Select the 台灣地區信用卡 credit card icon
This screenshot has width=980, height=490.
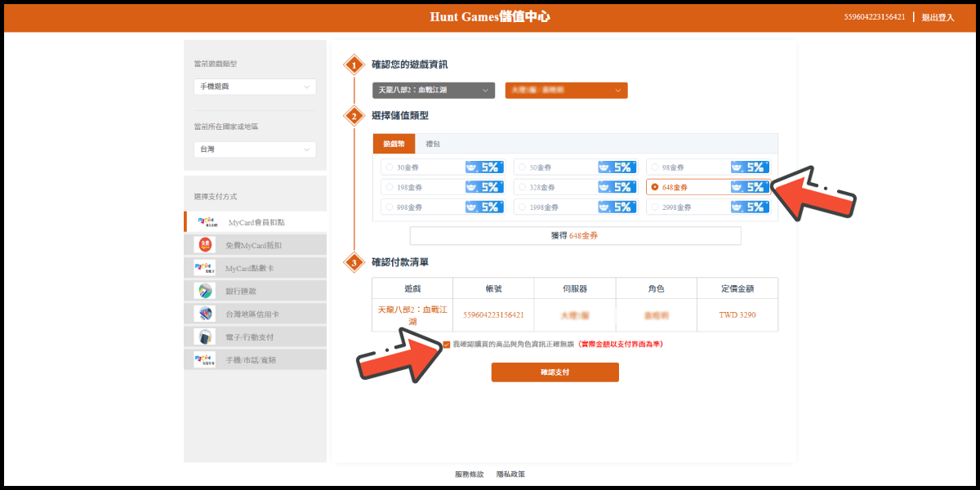point(204,314)
